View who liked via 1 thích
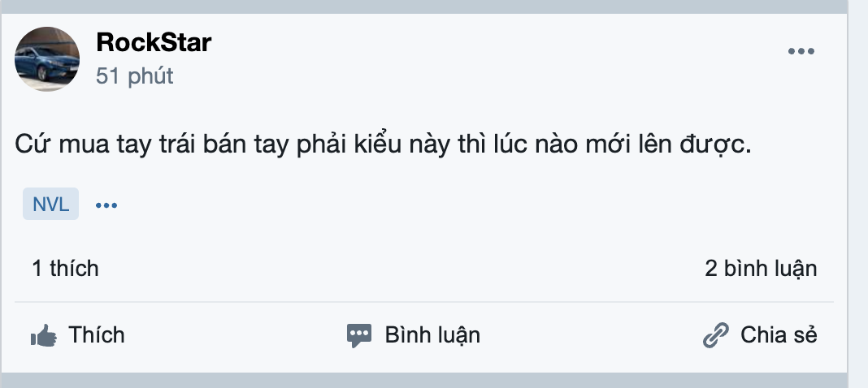 coord(65,268)
